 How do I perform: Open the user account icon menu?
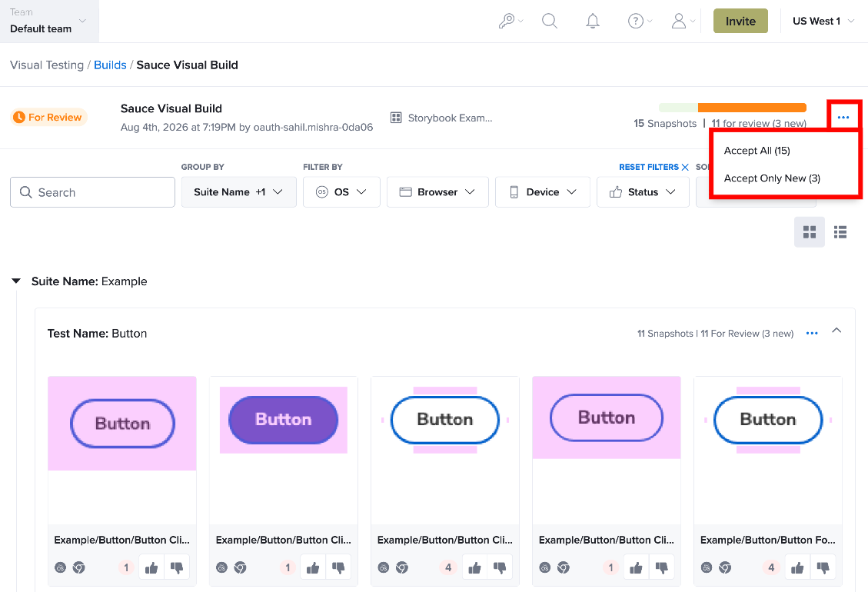click(683, 21)
